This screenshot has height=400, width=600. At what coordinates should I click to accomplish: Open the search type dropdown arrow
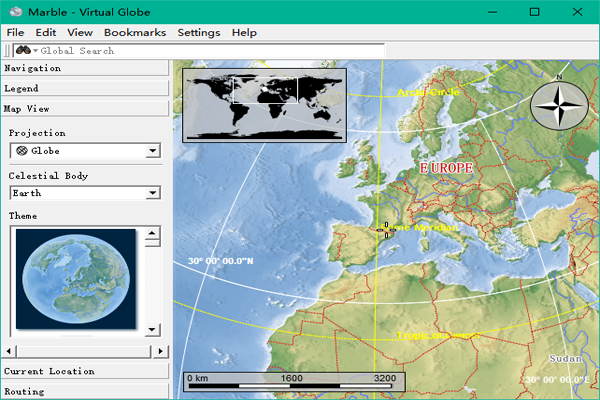coord(35,51)
